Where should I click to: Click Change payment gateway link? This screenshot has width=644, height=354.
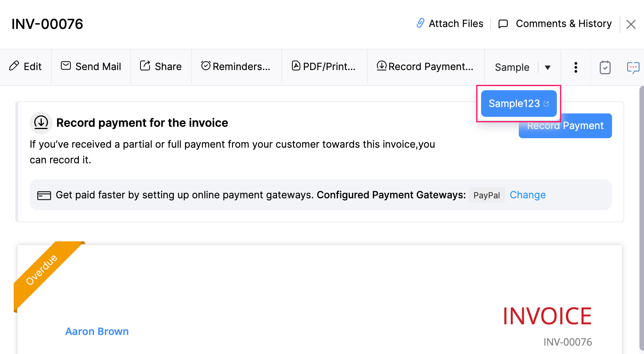tap(528, 195)
